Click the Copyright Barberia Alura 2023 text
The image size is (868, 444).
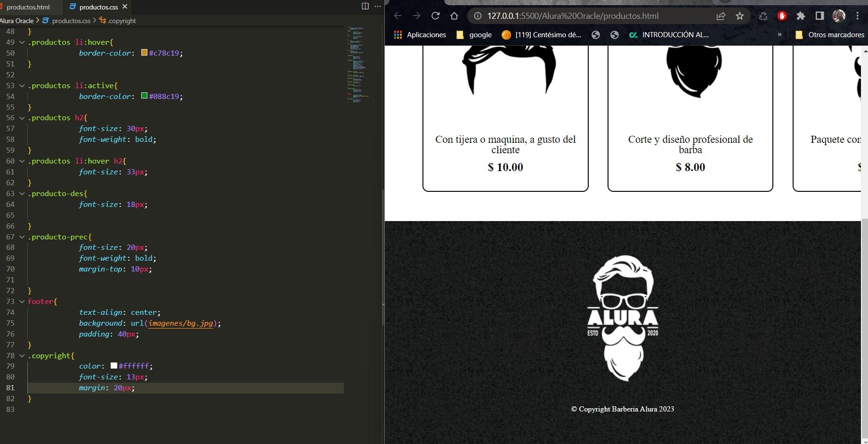[623, 409]
